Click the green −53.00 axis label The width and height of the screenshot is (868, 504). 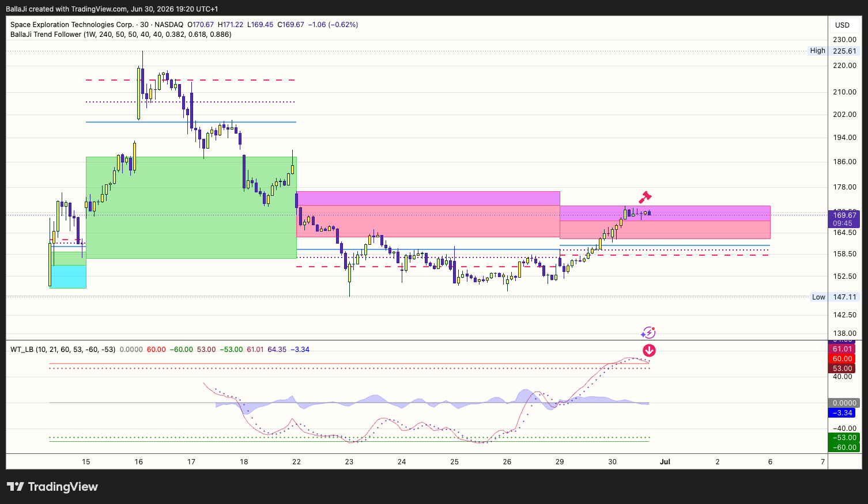pyautogui.click(x=844, y=438)
